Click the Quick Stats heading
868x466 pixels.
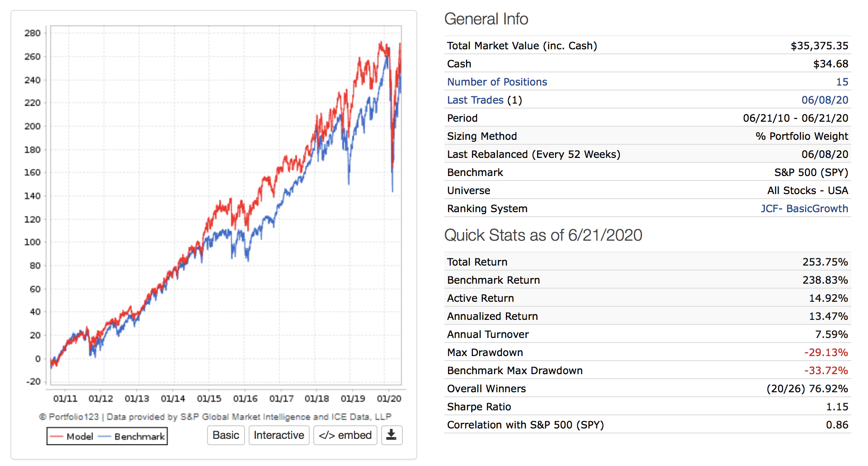pos(543,235)
